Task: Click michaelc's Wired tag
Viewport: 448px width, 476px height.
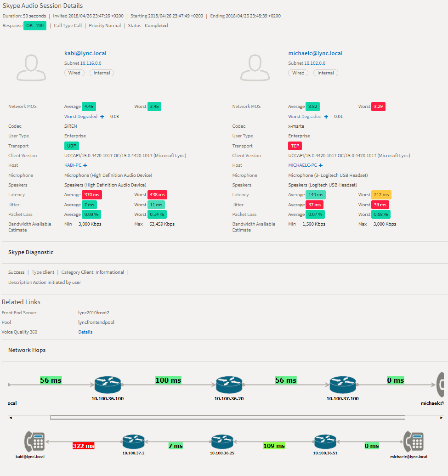Action: click(x=298, y=73)
